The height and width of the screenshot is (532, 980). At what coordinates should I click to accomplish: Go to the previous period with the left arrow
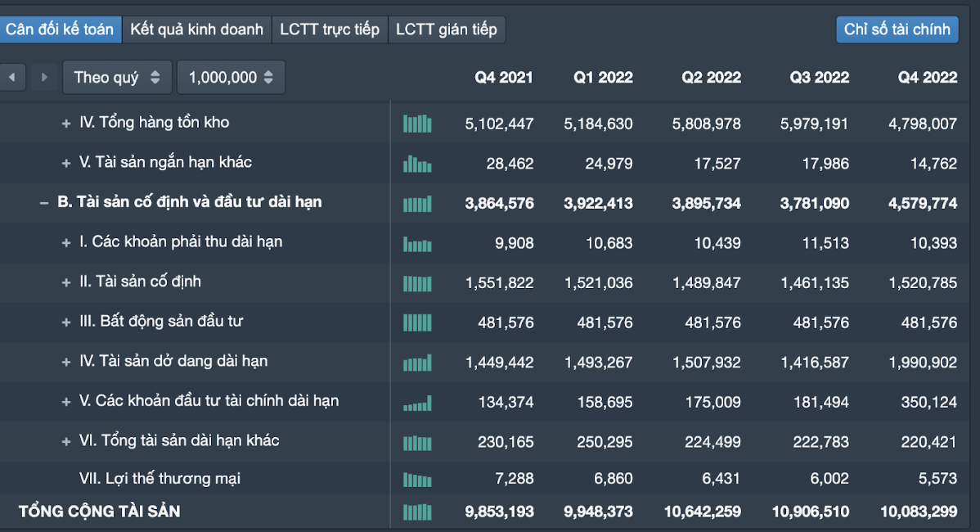tap(12, 78)
